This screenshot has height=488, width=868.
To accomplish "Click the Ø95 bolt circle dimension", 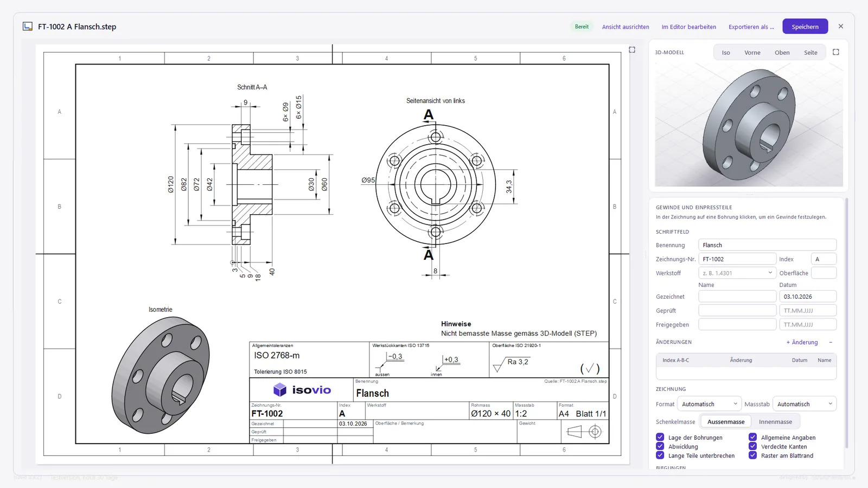I will pyautogui.click(x=368, y=180).
